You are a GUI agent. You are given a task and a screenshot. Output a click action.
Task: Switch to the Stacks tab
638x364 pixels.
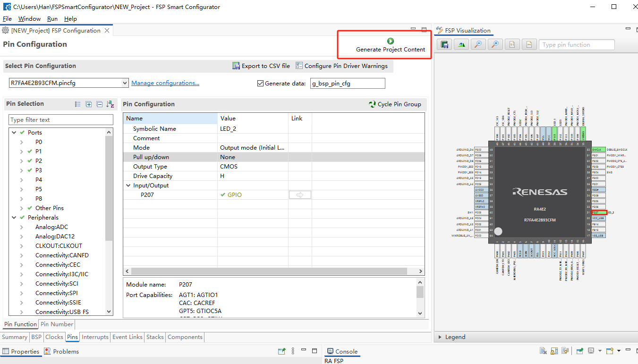pyautogui.click(x=155, y=337)
